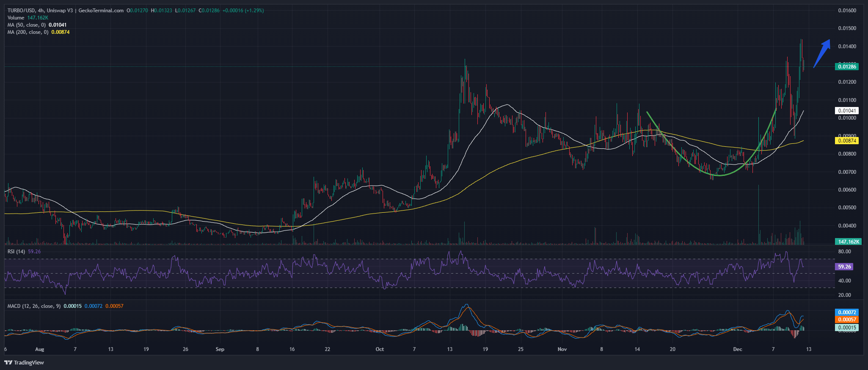The height and width of the screenshot is (370, 868).
Task: Click the RSI legend value 59.26
Action: pos(34,252)
